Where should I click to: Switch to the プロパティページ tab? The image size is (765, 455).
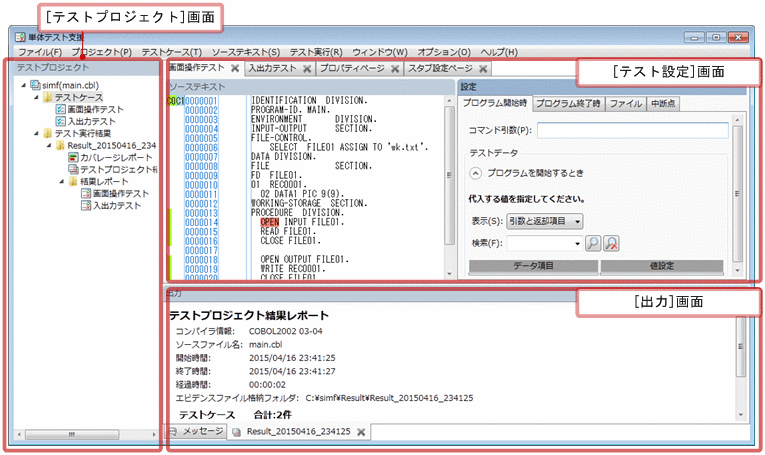(x=352, y=68)
